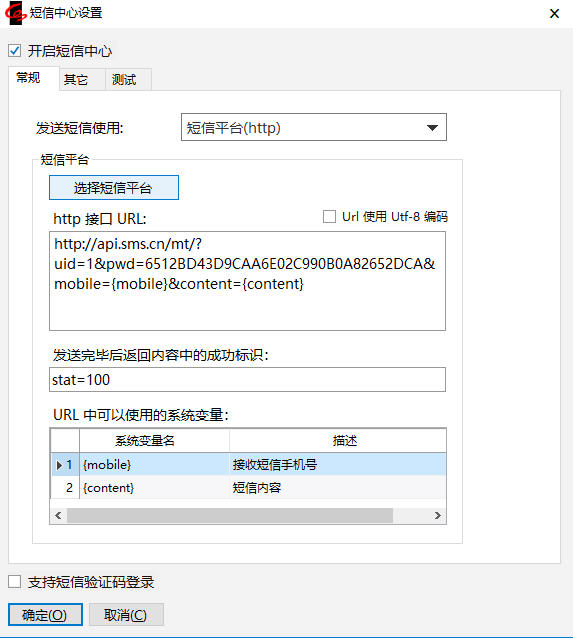573x639 pixels.
Task: Open the 测试 tab
Action: tap(124, 79)
